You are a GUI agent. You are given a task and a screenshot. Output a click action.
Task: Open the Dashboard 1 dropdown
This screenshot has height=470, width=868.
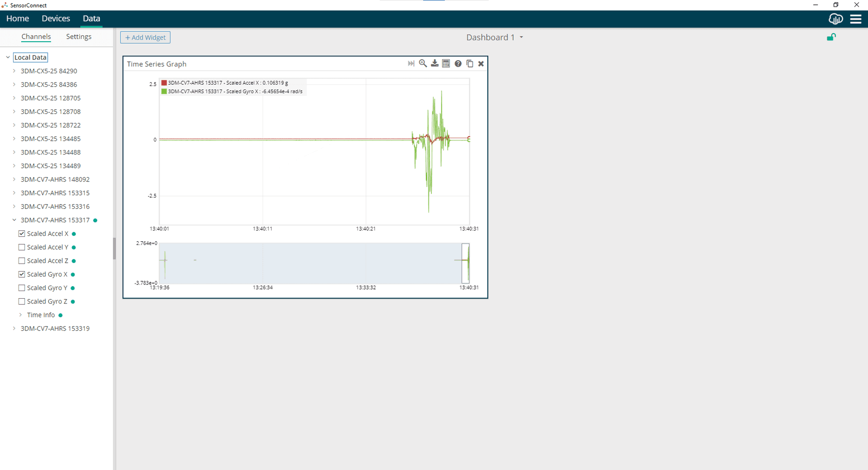(495, 37)
